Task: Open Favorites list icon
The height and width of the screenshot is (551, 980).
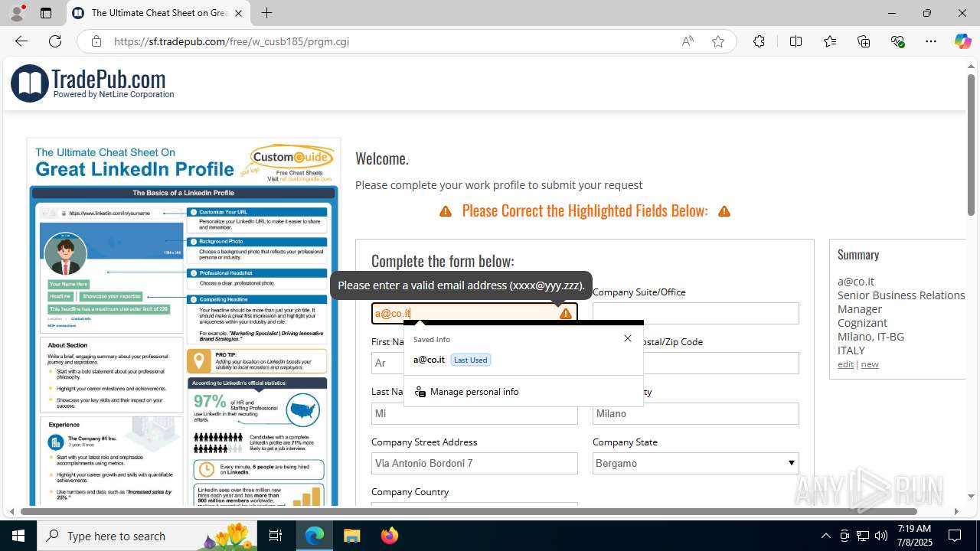Action: click(830, 41)
